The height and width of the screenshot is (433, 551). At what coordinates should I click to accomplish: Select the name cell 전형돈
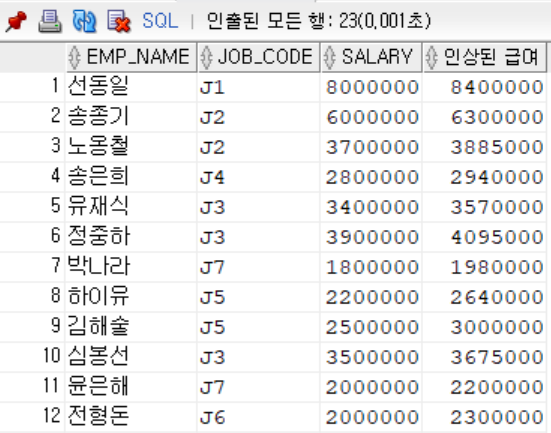[131, 417]
